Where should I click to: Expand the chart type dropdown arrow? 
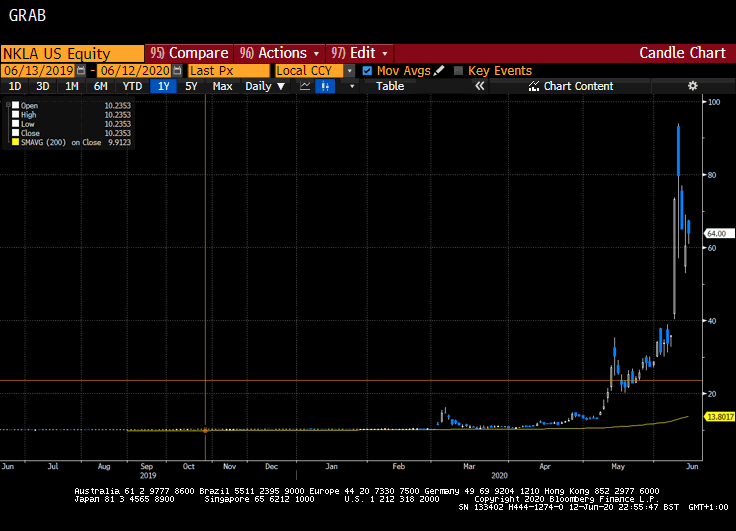352,86
